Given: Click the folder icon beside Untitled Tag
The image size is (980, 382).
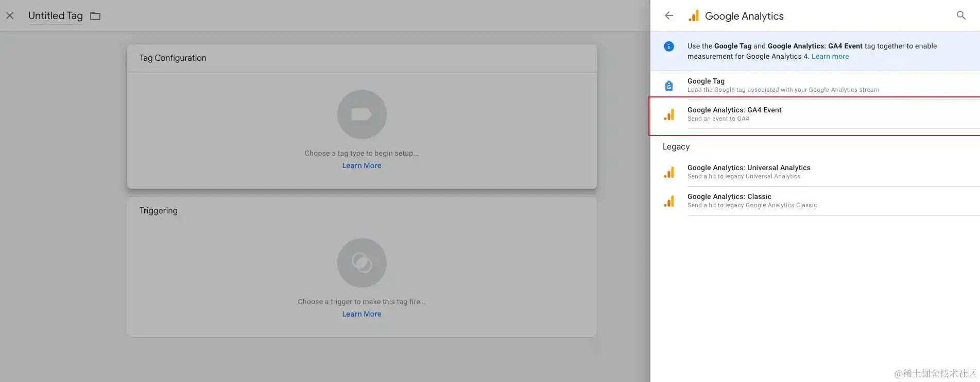Looking at the screenshot, I should tap(95, 16).
